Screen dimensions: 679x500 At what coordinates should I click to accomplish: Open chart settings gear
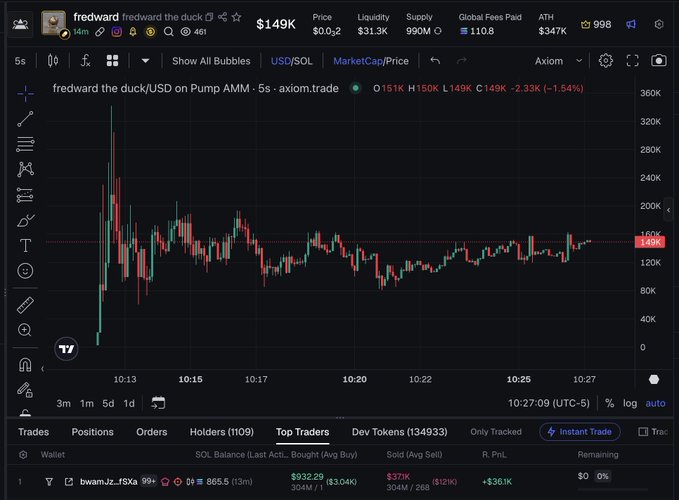pos(606,61)
